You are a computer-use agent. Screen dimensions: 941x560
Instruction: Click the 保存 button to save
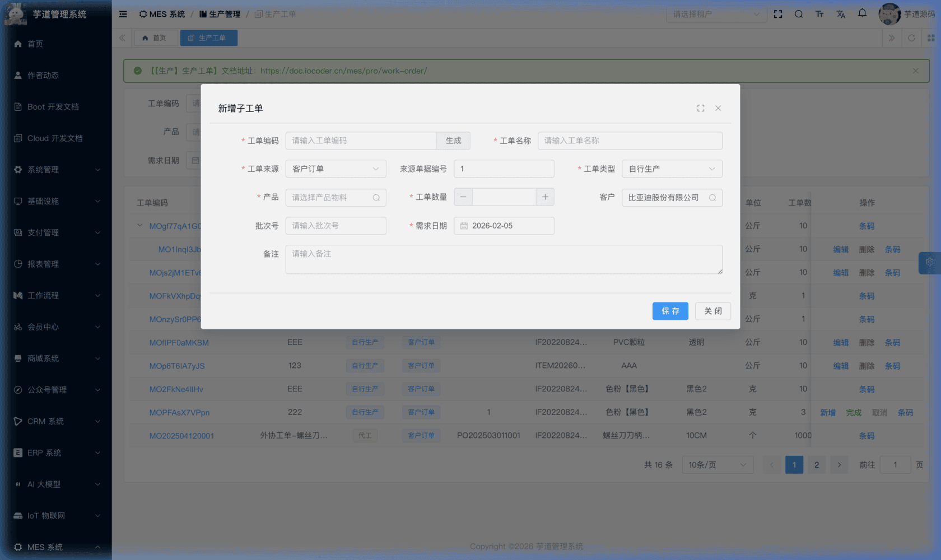(x=670, y=311)
